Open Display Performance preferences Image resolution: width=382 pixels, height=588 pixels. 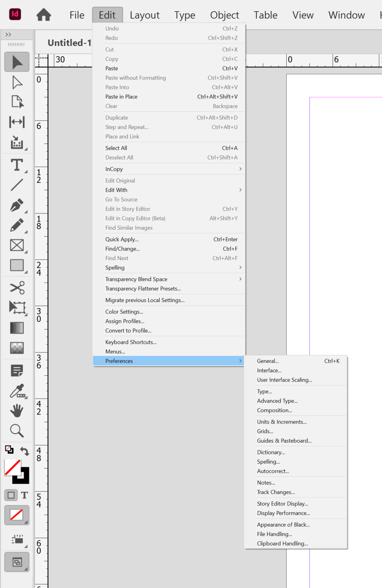pyautogui.click(x=296, y=513)
